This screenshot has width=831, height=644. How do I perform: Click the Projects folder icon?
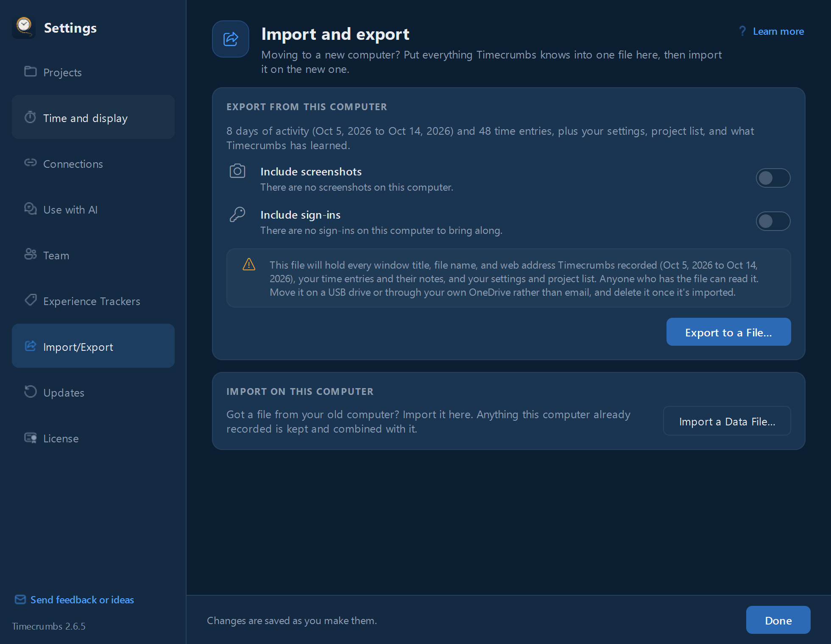31,72
